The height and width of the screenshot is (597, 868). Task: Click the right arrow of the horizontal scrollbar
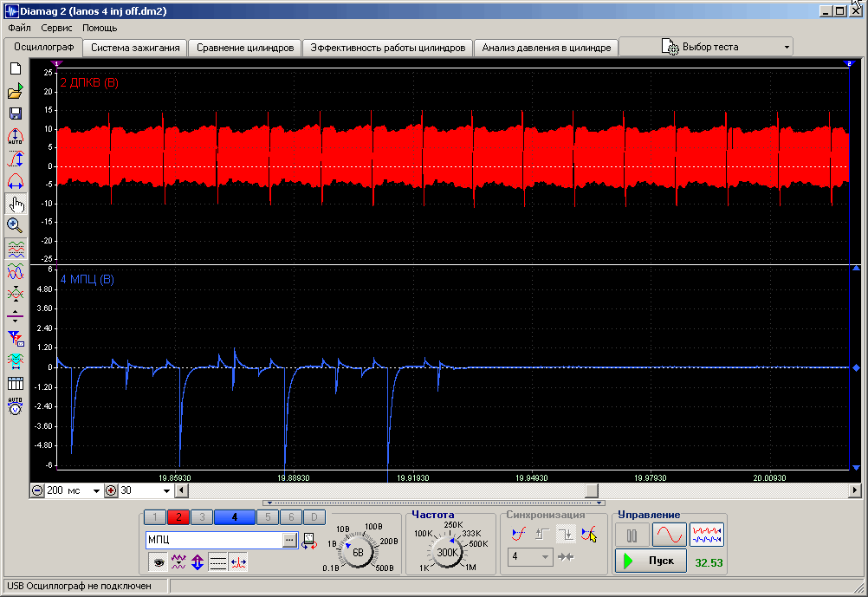point(855,490)
